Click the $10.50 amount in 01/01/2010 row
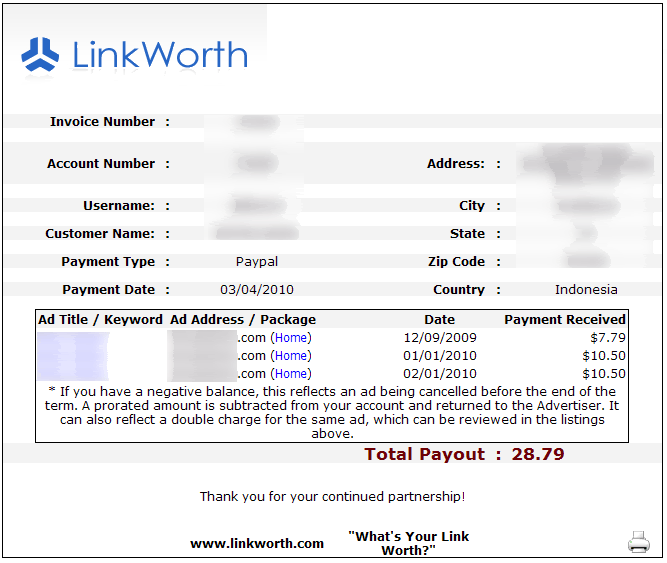667x563 pixels. (604, 355)
